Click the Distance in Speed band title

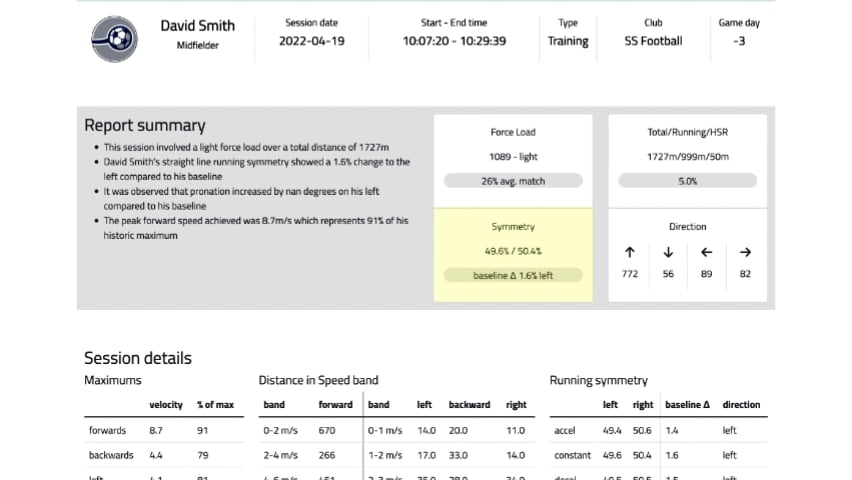point(318,381)
